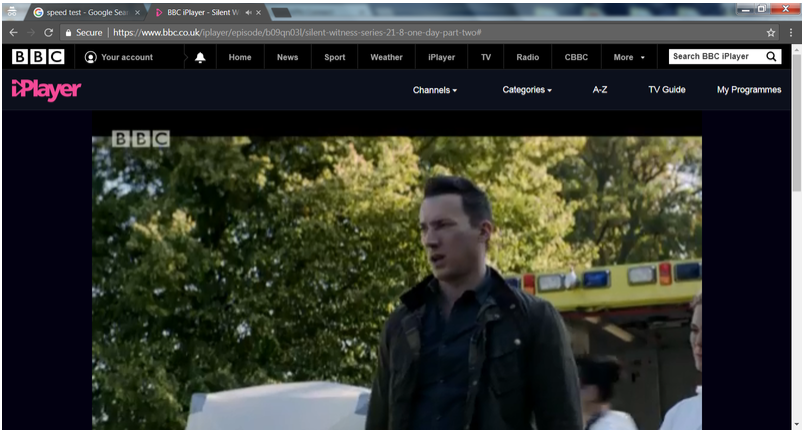Open the Chrome three-dot menu
The width and height of the screenshot is (806, 431).
click(x=791, y=32)
